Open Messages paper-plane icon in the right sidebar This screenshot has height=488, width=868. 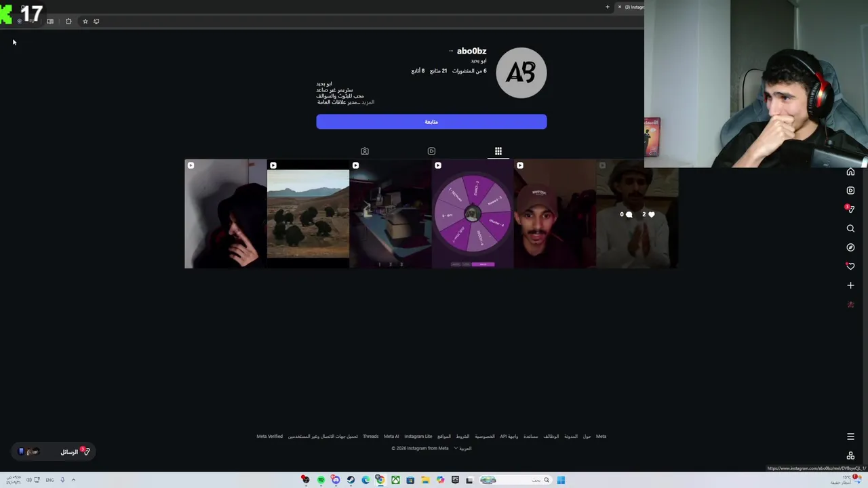(850, 209)
